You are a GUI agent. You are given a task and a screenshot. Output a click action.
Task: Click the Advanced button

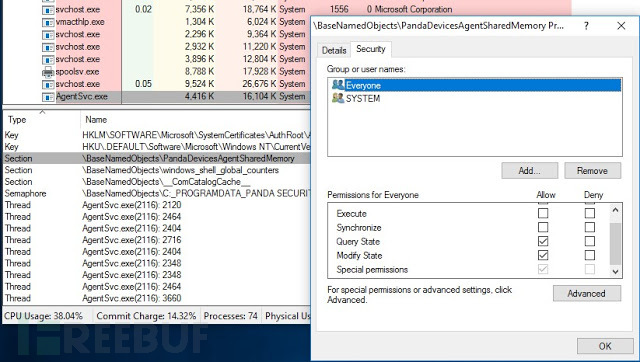(587, 293)
